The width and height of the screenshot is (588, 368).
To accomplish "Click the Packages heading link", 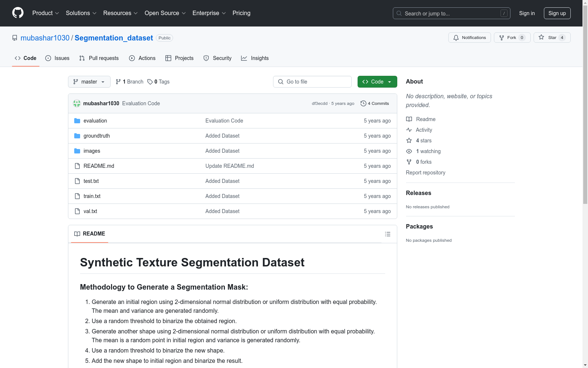I will [419, 226].
